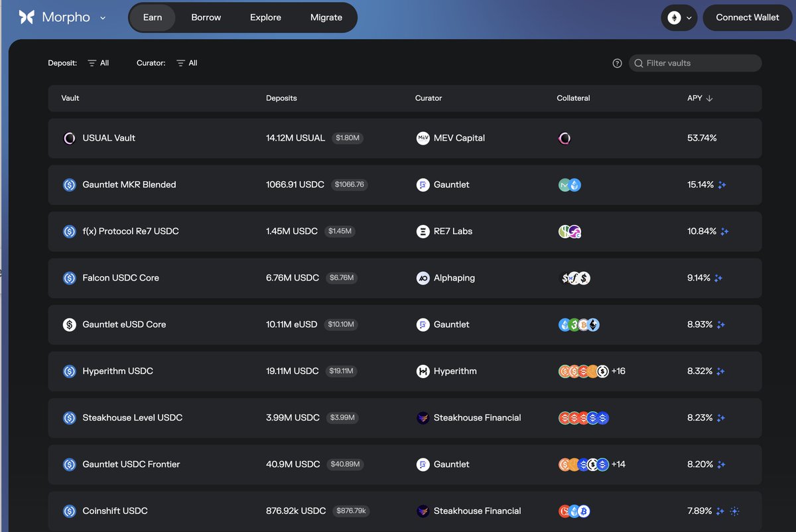The width and height of the screenshot is (796, 532).
Task: Open the Migrate tab
Action: (x=326, y=17)
